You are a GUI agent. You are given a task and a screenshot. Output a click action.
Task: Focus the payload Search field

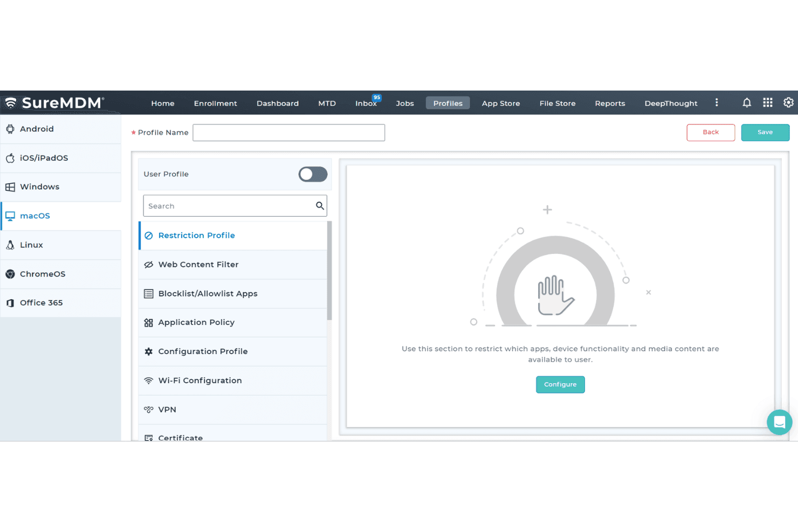(x=235, y=206)
